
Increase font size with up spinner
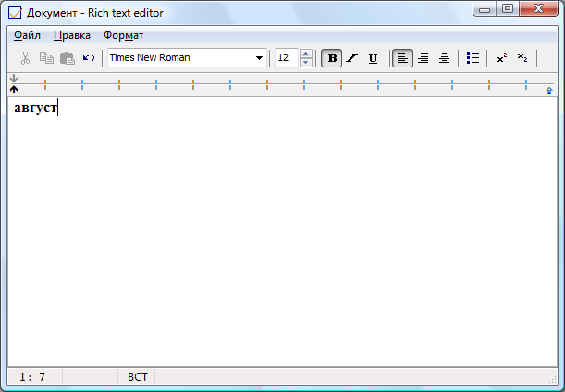point(305,54)
